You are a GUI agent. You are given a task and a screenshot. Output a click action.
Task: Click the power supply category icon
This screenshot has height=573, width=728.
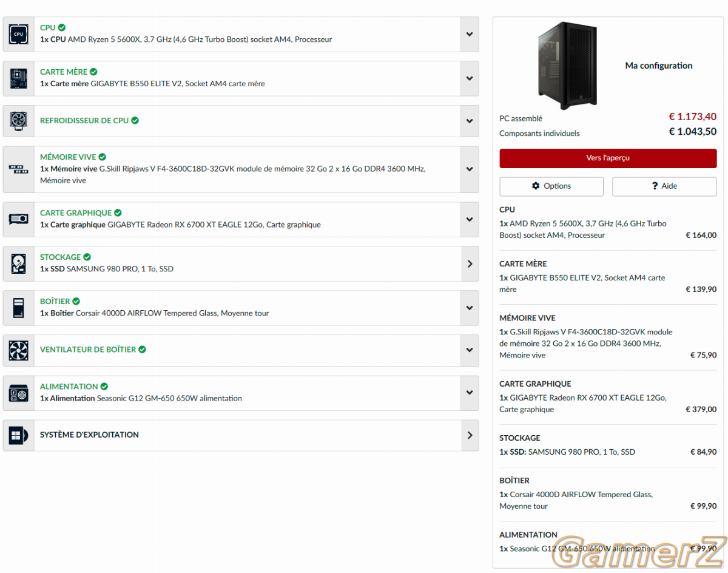[18, 393]
